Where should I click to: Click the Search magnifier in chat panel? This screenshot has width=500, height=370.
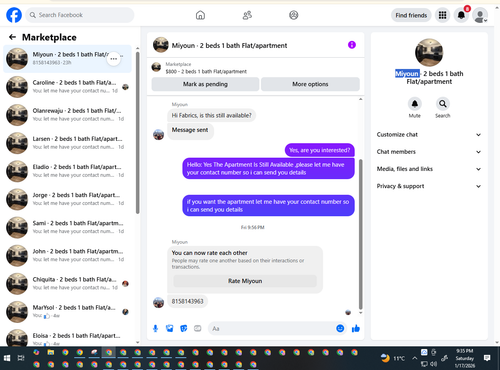[x=443, y=104]
